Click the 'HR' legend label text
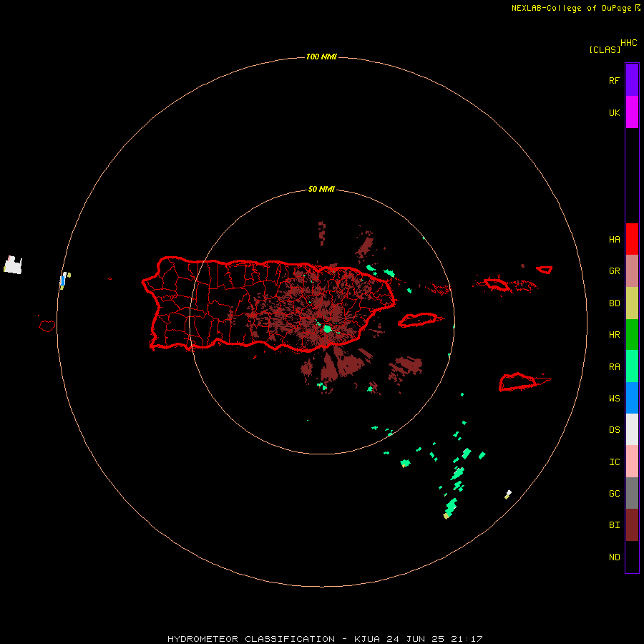Screen dimensions: 644x644 pyautogui.click(x=615, y=335)
